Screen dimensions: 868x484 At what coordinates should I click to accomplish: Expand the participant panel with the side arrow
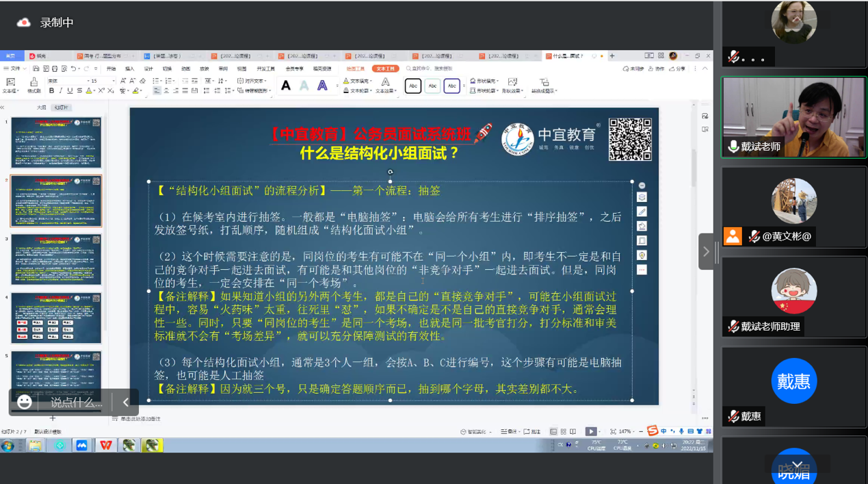[706, 252]
